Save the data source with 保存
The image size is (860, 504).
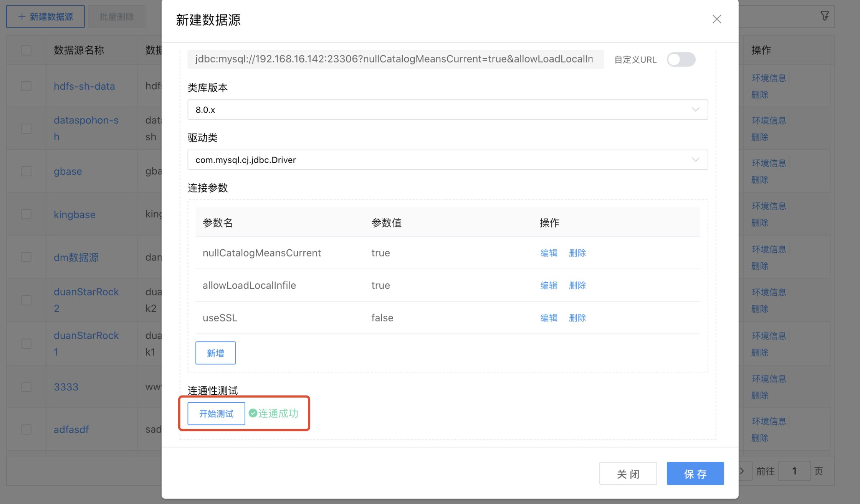pyautogui.click(x=695, y=474)
